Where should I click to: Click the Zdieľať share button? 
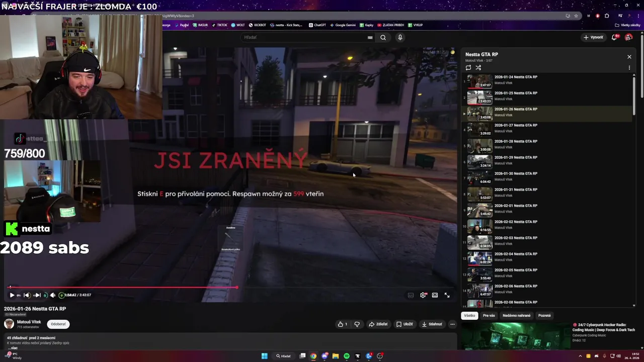[x=378, y=324]
